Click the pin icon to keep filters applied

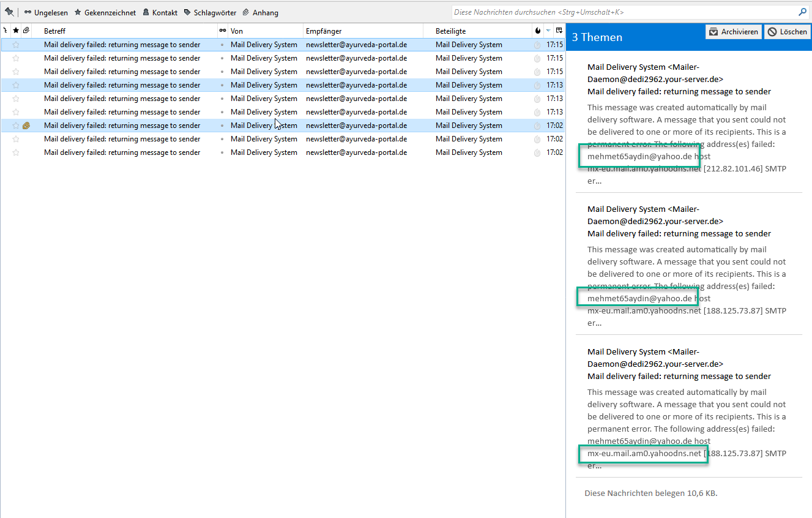(x=9, y=12)
